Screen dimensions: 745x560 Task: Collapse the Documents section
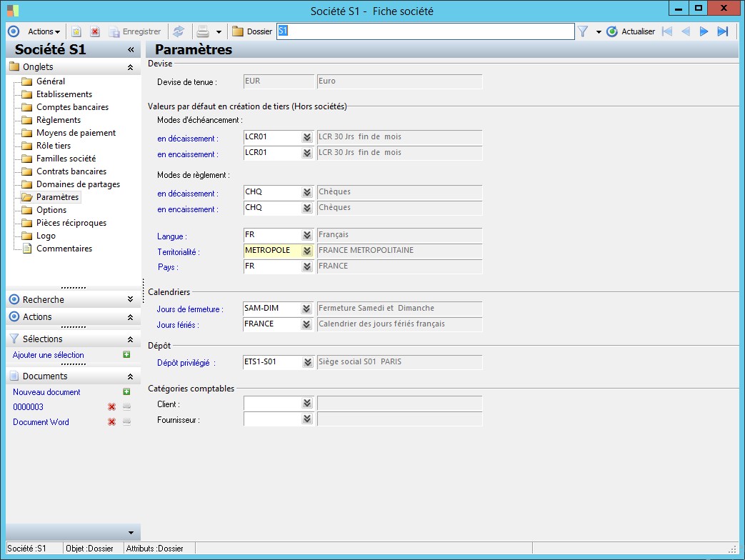pyautogui.click(x=130, y=376)
